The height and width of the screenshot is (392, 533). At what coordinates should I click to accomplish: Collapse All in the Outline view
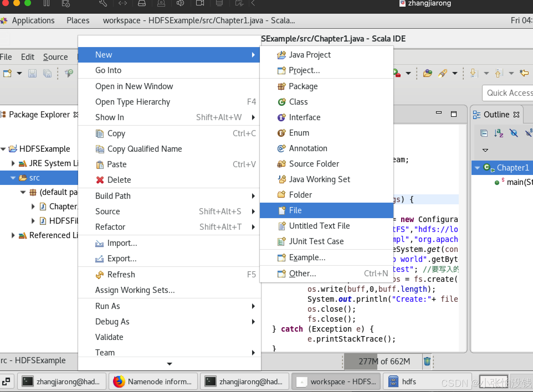coord(484,133)
